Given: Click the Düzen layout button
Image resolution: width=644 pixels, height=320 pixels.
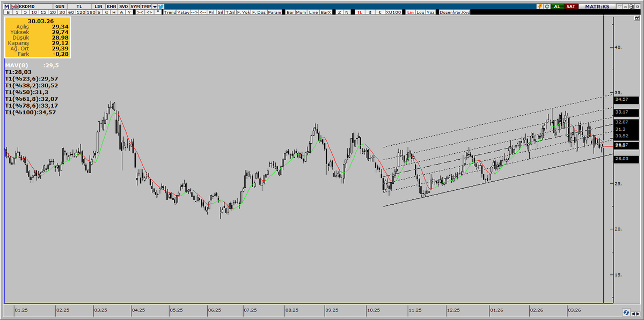Looking at the screenshot, I should [446, 12].
